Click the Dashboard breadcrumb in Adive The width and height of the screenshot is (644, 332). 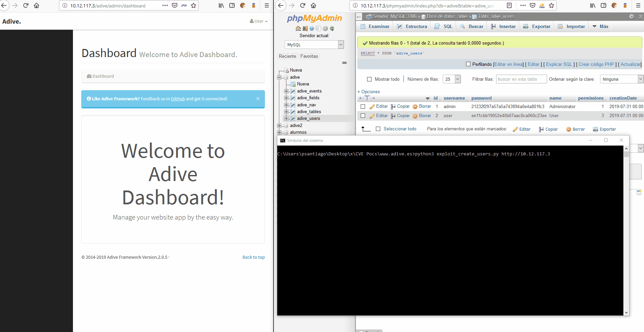click(x=100, y=76)
